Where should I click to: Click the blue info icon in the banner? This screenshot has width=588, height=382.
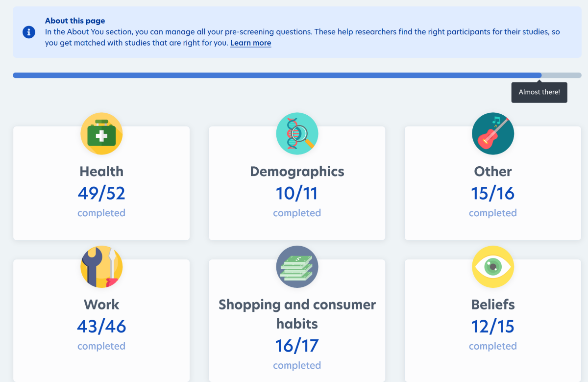pyautogui.click(x=29, y=32)
